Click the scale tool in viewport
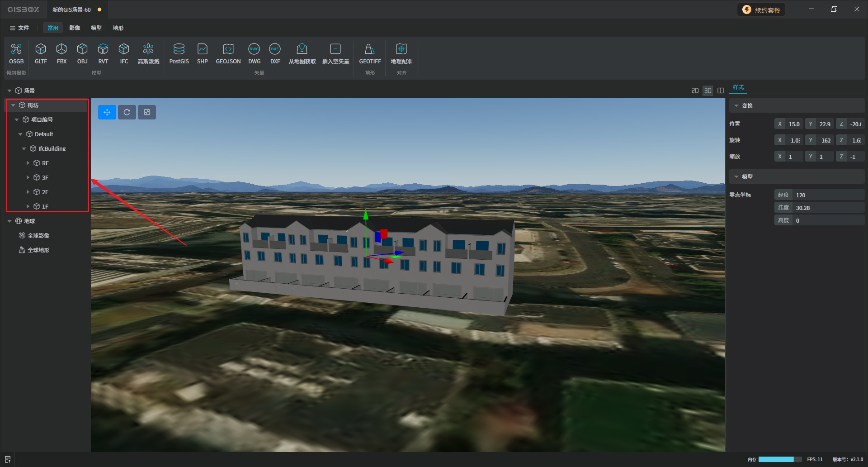The image size is (868, 467). [147, 112]
